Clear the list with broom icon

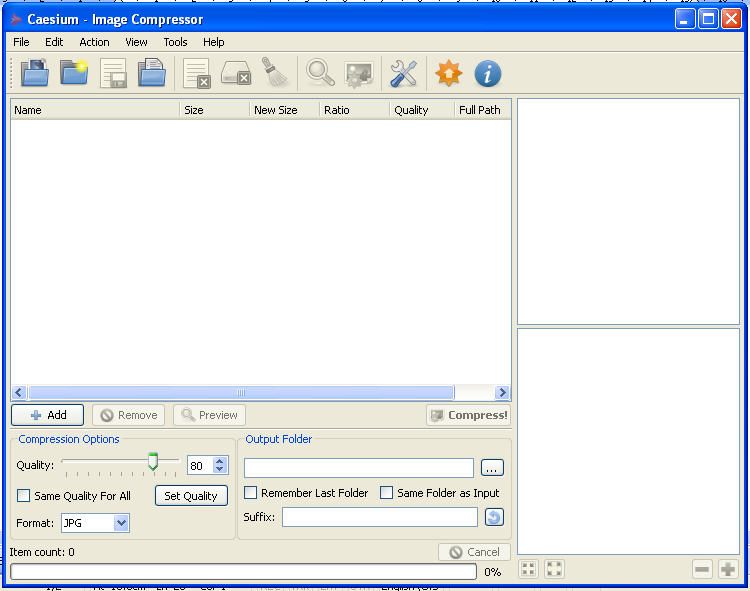tap(275, 72)
